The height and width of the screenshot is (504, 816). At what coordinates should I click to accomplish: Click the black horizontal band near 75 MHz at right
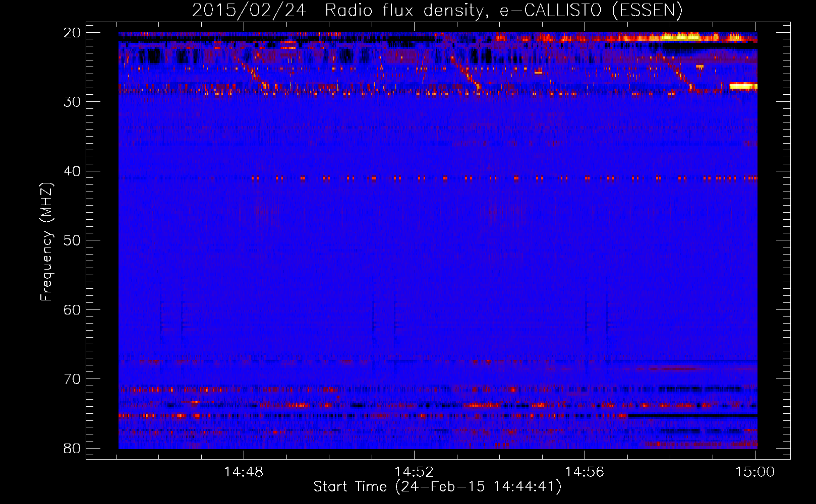[692, 415]
